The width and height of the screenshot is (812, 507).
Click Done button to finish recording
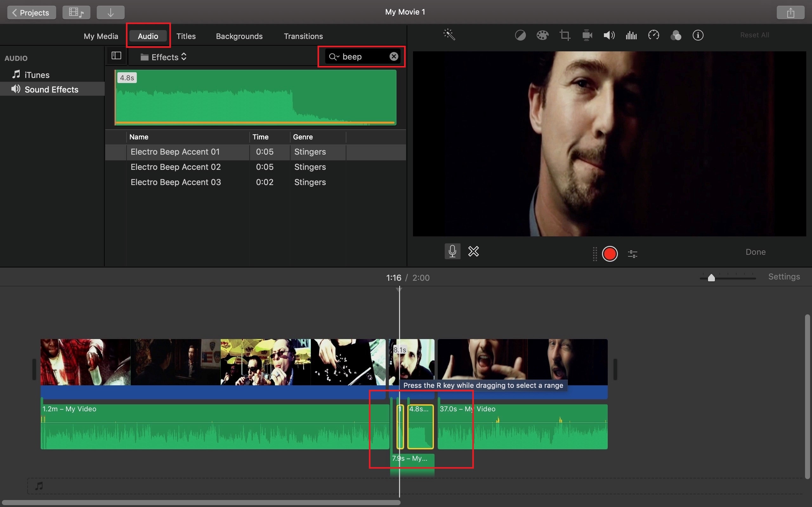pos(756,252)
